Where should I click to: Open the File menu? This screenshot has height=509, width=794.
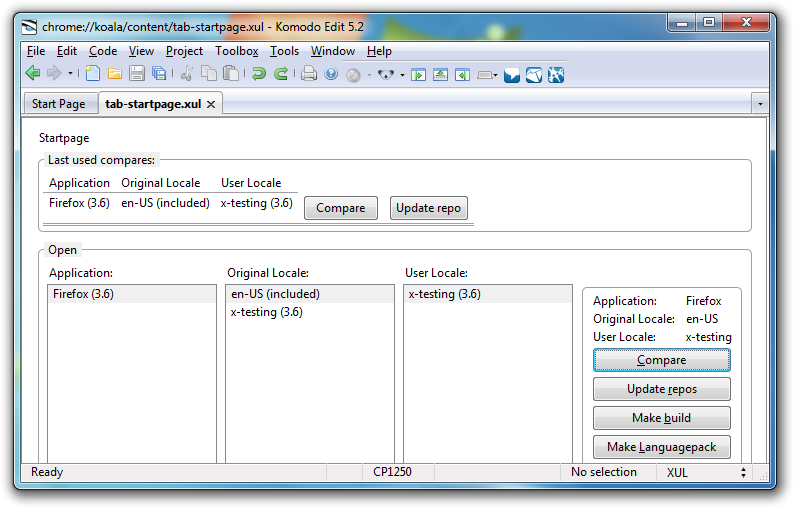pyautogui.click(x=36, y=51)
